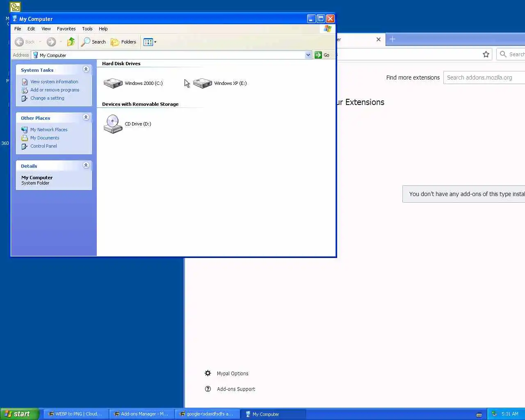This screenshot has height=420, width=525.
Task: Click the My Network Places icon
Action: (25, 130)
